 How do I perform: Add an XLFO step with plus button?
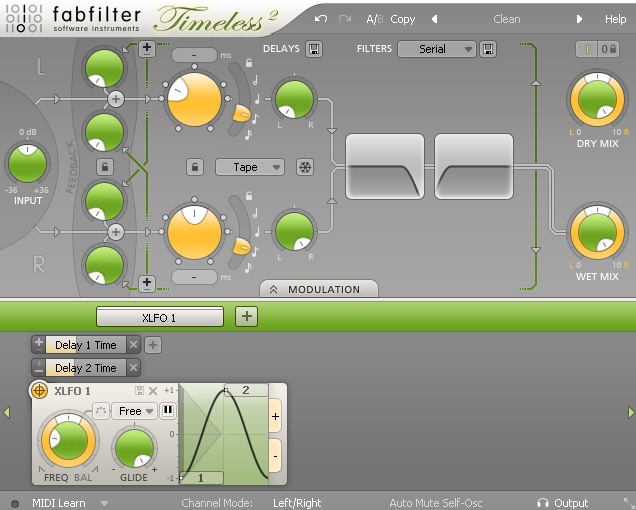tap(275, 416)
